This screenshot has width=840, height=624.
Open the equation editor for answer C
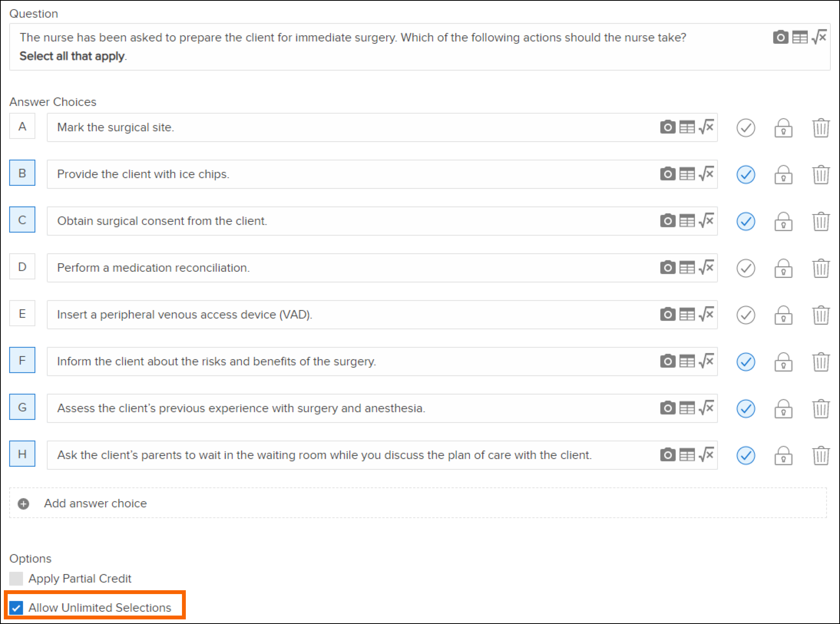pyautogui.click(x=706, y=221)
